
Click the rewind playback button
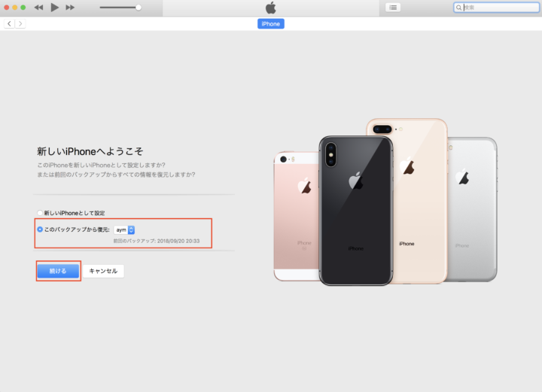tap(38, 8)
